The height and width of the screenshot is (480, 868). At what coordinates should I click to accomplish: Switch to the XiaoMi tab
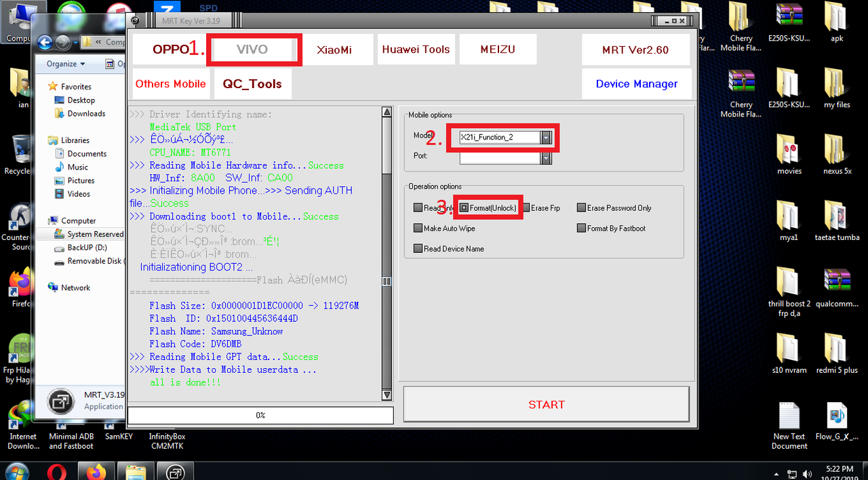coord(334,49)
